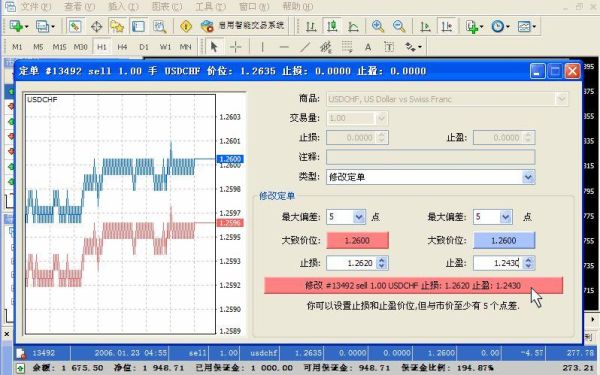Select the text label tool
This screenshot has height=375, width=600.
[389, 47]
